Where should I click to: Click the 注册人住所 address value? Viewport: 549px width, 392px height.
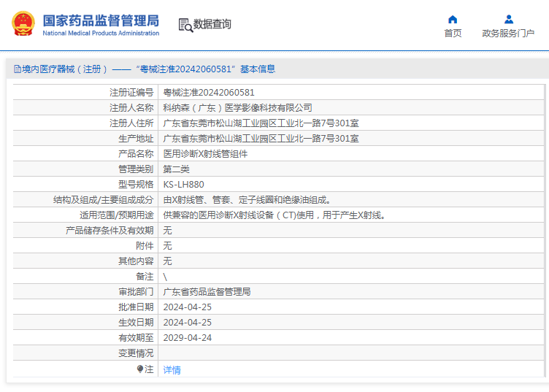(x=261, y=123)
